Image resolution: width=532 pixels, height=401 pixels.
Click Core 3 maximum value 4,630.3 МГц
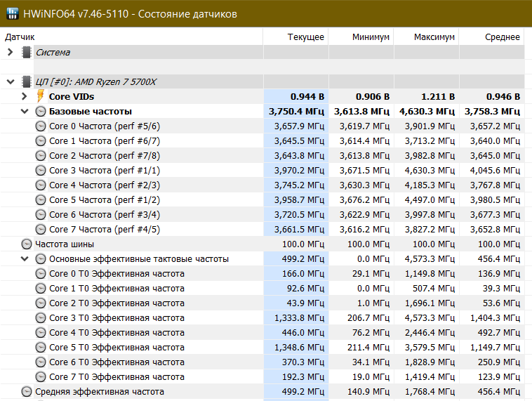pos(430,171)
